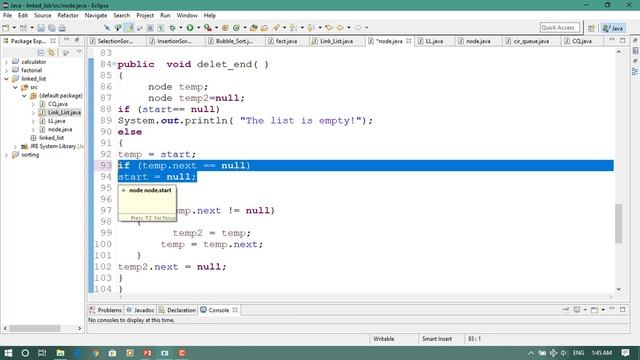Open the Navigate menu
The image size is (640, 360).
coord(96,15)
